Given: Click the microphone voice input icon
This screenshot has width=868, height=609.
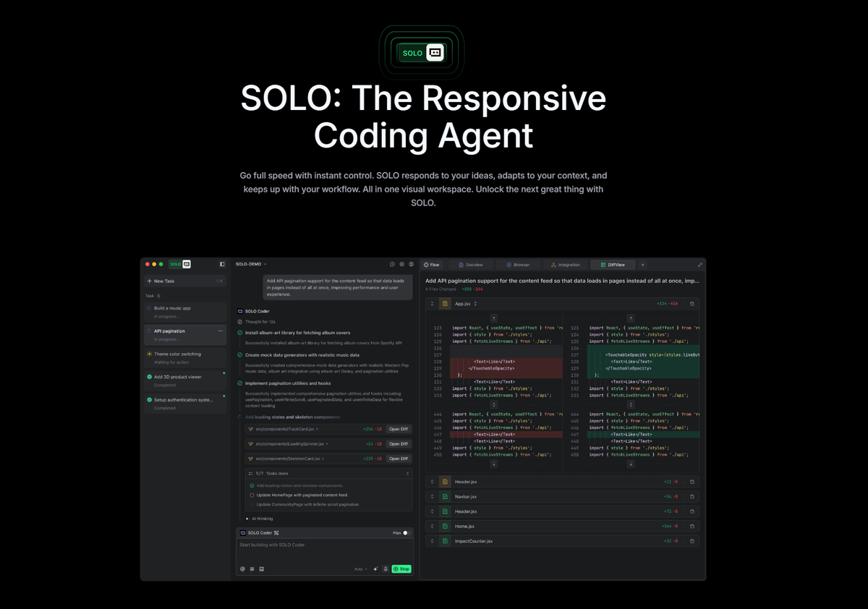Looking at the screenshot, I should coord(386,569).
